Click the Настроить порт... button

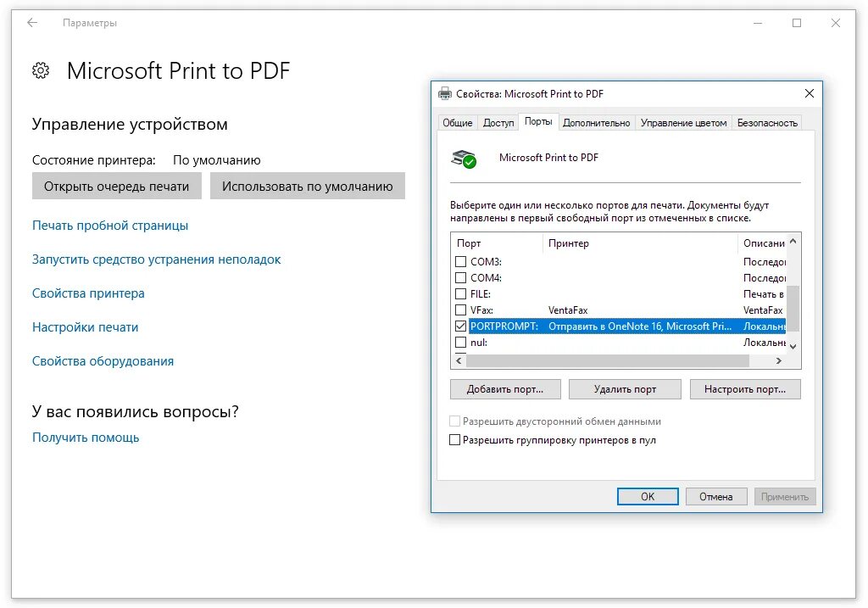click(744, 389)
